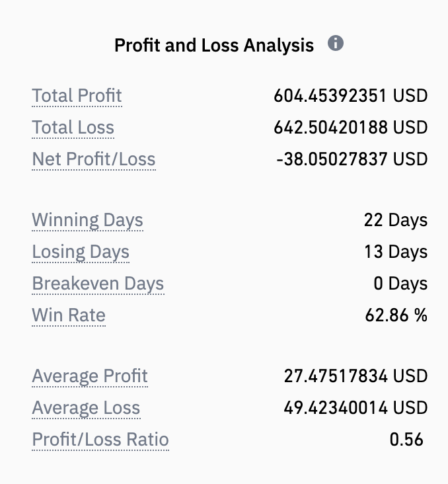Image resolution: width=448 pixels, height=484 pixels.
Task: Click the Profit and Loss Analysis heading
Action: tap(214, 45)
